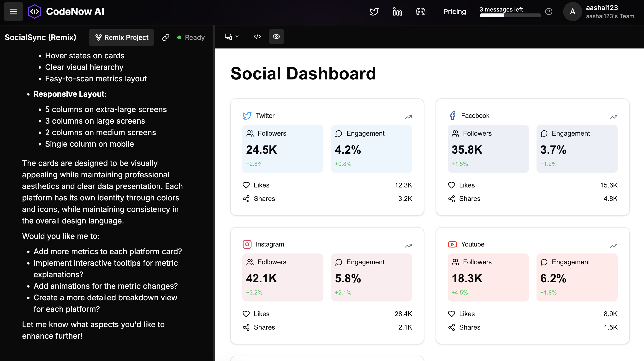
Task: Click the Facebook Engagement metric tile
Action: point(577,148)
